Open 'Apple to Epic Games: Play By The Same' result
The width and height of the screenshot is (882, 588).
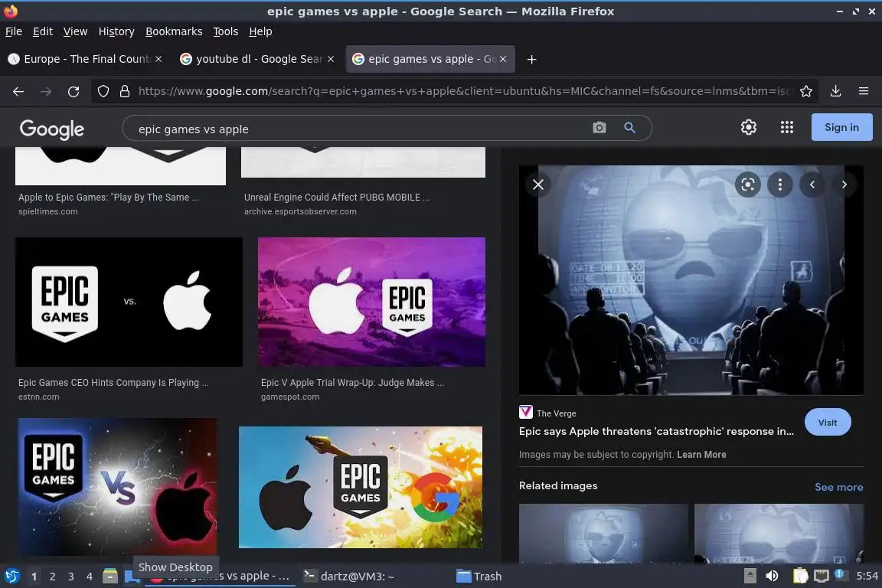108,198
